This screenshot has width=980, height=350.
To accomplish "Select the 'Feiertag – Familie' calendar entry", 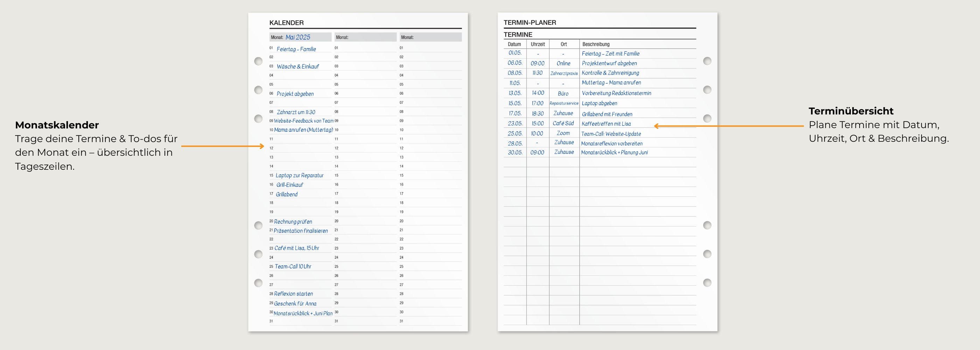I will click(x=296, y=49).
